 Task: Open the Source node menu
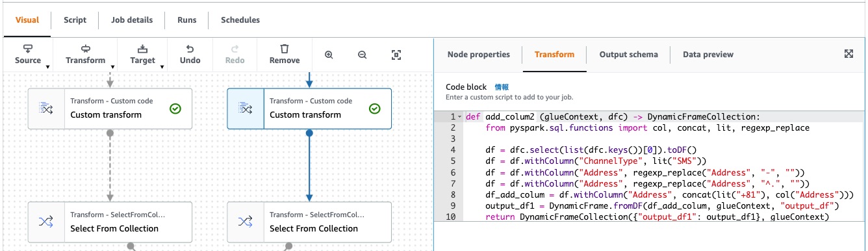pyautogui.click(x=28, y=55)
